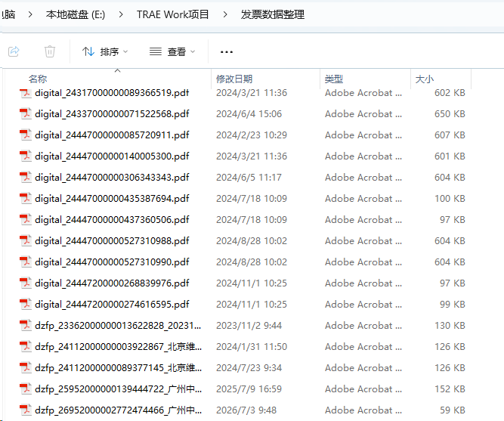Select file name digital_24447000000085720911.pdf

112,135
